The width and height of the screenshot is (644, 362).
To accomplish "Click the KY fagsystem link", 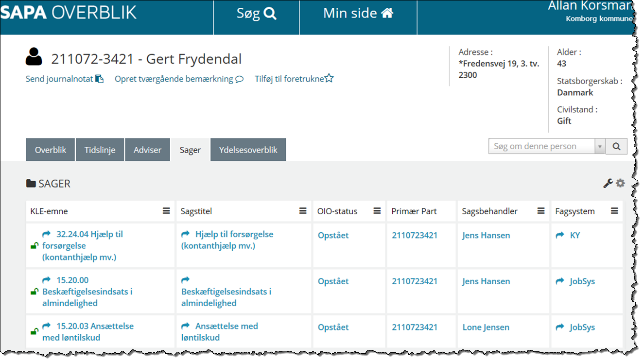I will point(575,235).
